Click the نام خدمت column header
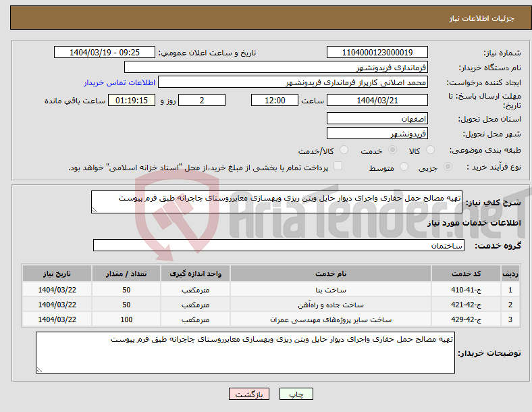The width and height of the screenshot is (532, 412). click(x=331, y=274)
